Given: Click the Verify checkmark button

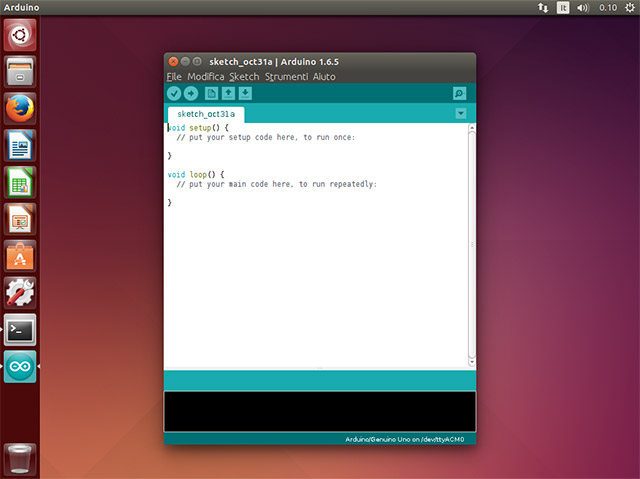Looking at the screenshot, I should pyautogui.click(x=174, y=93).
